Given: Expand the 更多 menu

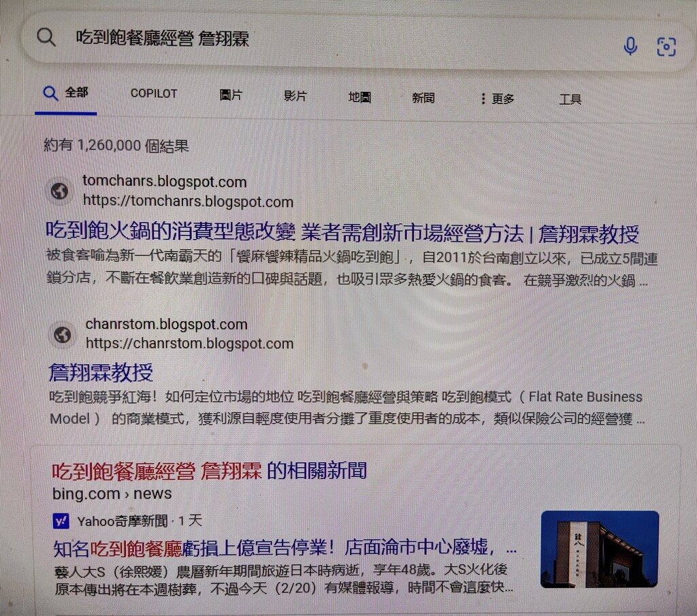Looking at the screenshot, I should click(498, 99).
